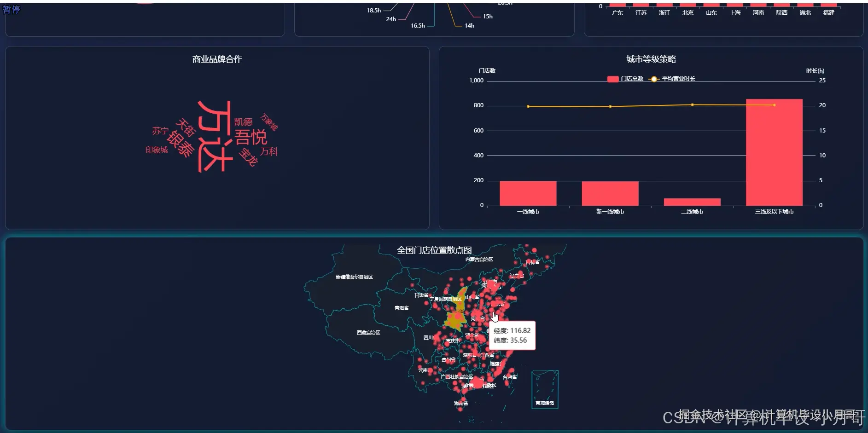Click the 陕西 province axis label
The image size is (868, 433).
(782, 13)
